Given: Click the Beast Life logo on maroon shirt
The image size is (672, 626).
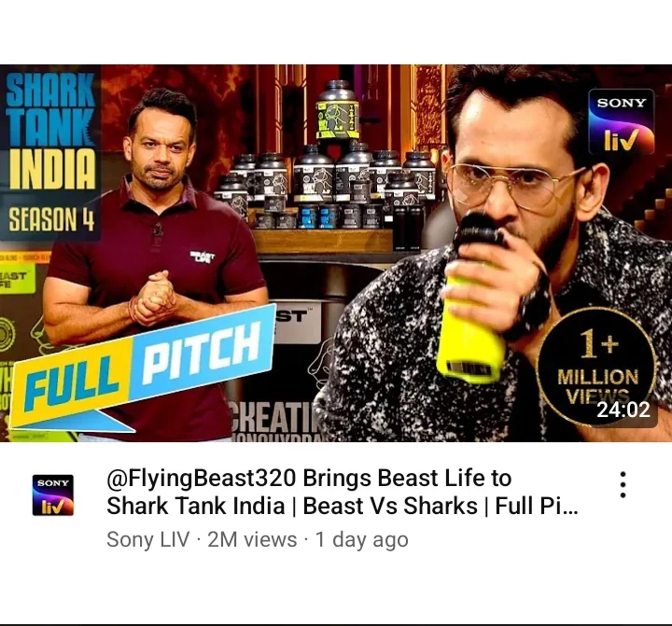Looking at the screenshot, I should [x=203, y=257].
